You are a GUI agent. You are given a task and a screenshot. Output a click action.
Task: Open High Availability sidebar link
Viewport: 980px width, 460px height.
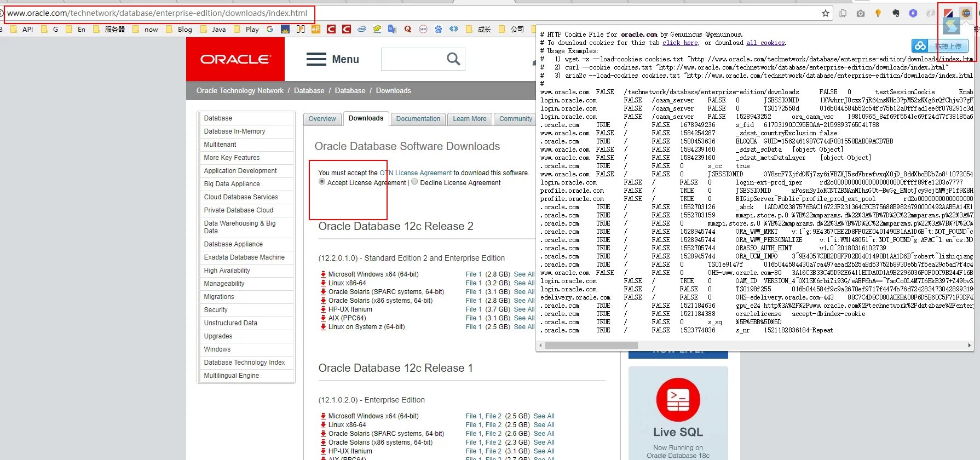tap(227, 271)
